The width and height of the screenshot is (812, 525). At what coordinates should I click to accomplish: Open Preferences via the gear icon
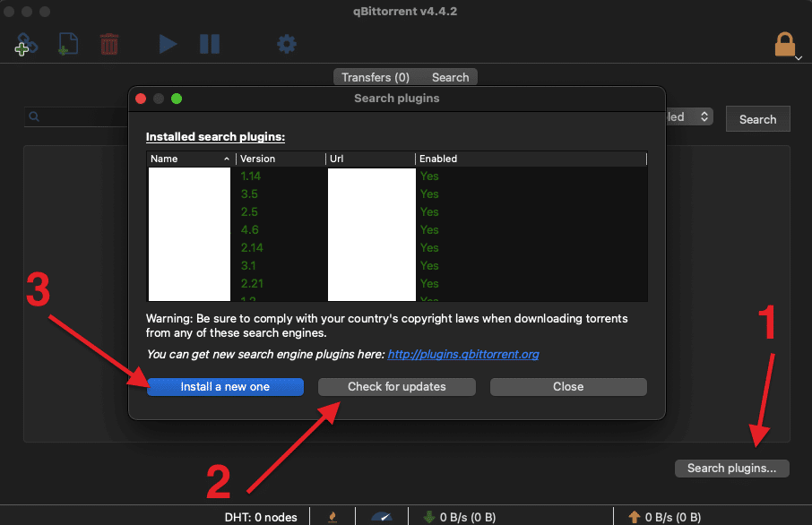286,44
